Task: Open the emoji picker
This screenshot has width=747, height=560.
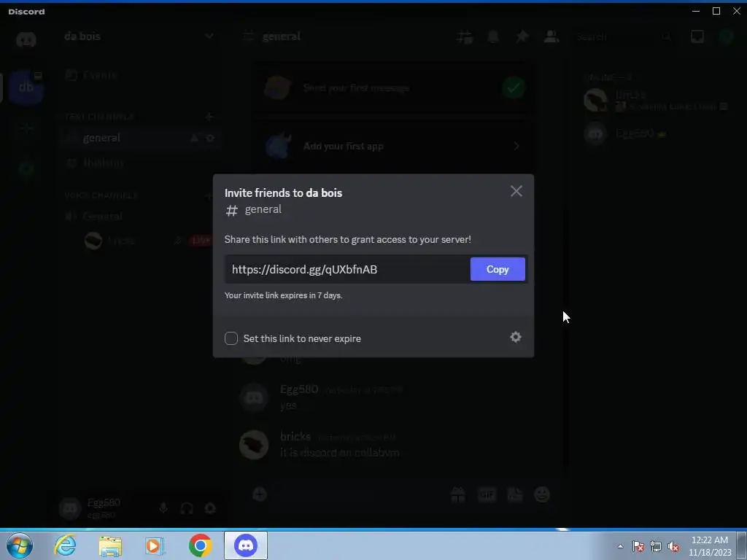Action: coord(542,495)
